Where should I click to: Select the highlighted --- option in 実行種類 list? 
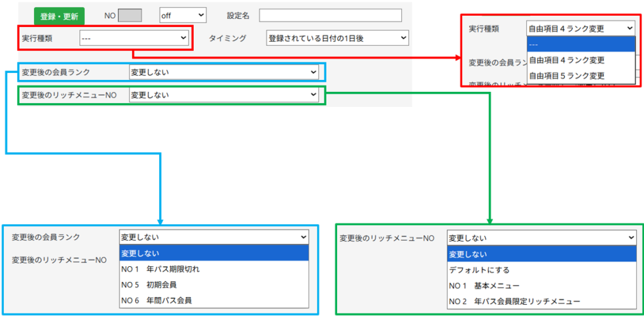click(x=580, y=44)
